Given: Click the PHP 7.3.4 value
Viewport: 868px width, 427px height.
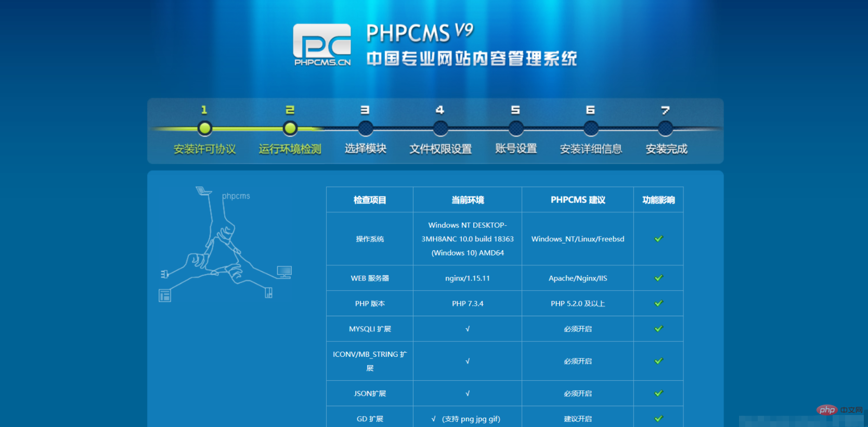Looking at the screenshot, I should click(x=468, y=304).
